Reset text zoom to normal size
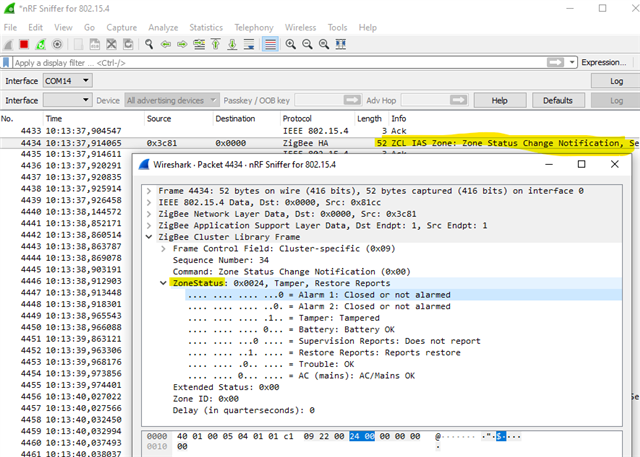 point(324,44)
